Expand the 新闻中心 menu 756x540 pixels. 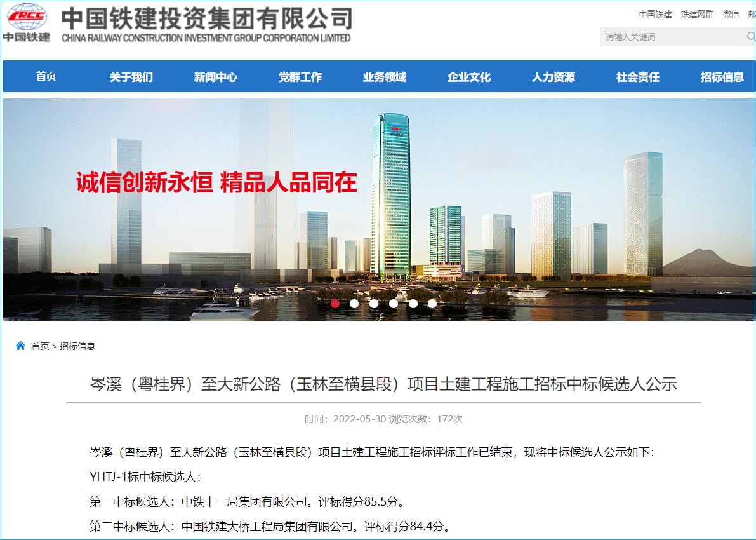point(215,77)
